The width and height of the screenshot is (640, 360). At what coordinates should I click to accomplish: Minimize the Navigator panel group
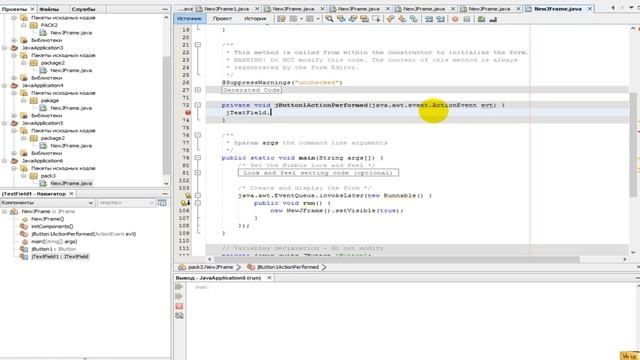pos(165,194)
